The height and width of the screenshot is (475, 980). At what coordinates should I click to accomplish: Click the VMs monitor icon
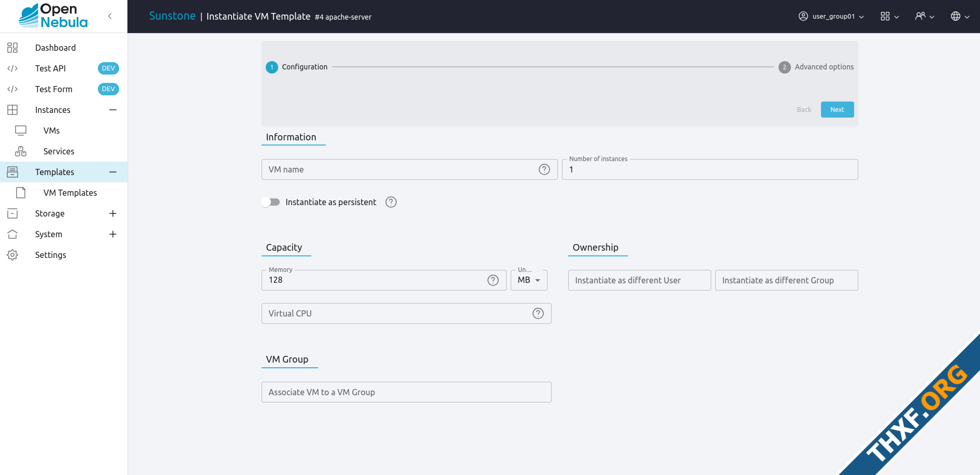21,131
